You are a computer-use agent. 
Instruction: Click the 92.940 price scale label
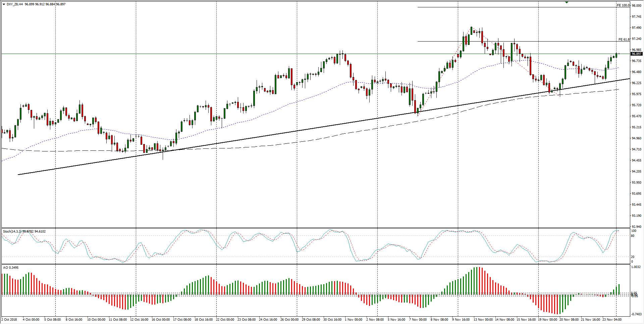tap(636, 227)
